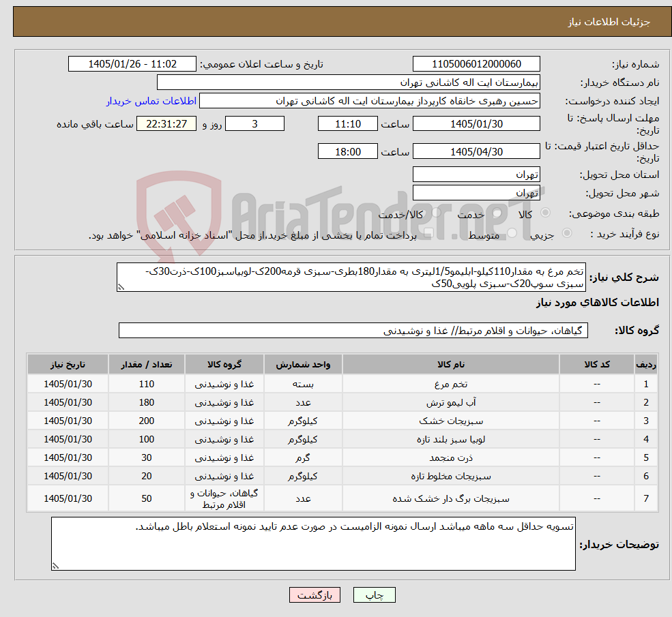
Task: Click the quantity 110 cell
Action: point(147,384)
